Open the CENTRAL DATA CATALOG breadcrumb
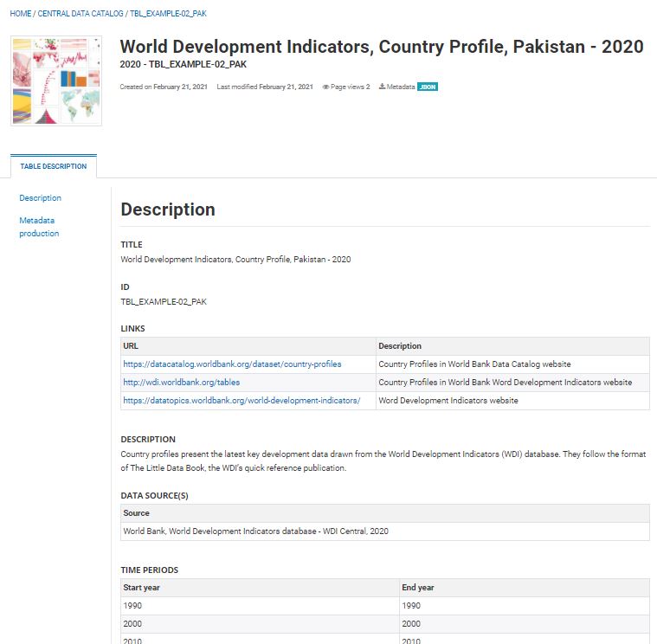 coord(81,14)
